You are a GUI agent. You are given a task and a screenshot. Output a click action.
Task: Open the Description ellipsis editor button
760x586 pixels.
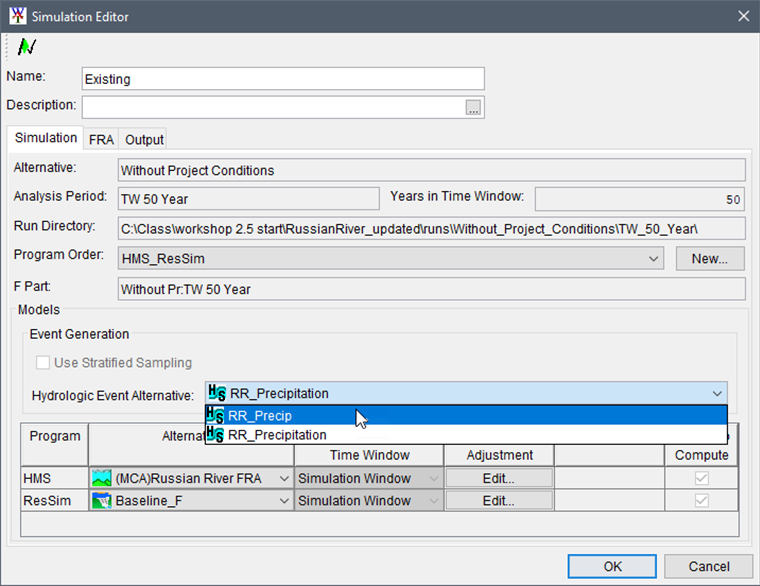pyautogui.click(x=473, y=107)
